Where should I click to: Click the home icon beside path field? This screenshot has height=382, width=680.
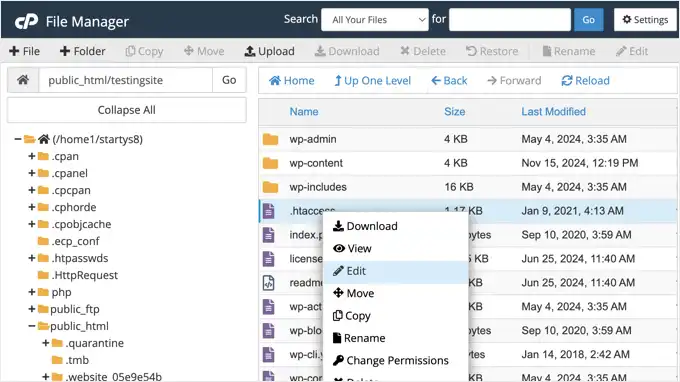[x=23, y=80]
